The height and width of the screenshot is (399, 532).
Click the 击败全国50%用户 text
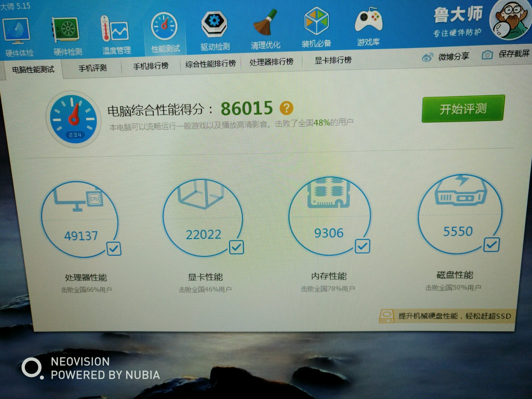[x=453, y=287]
